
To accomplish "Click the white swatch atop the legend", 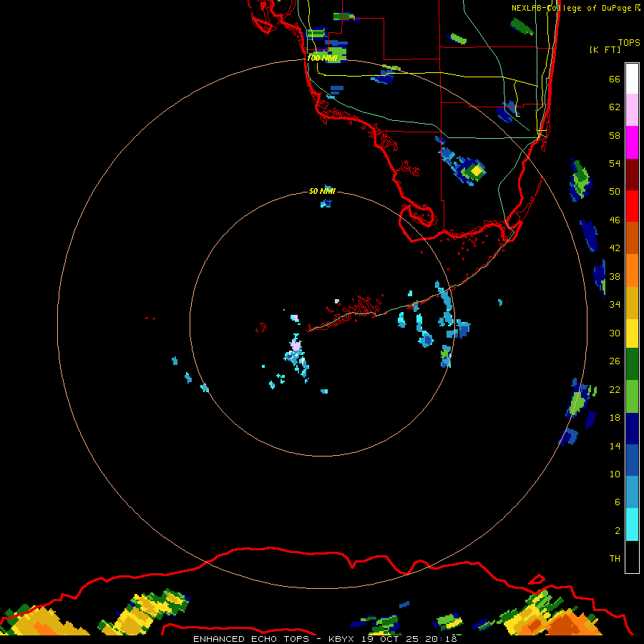I will [632, 79].
